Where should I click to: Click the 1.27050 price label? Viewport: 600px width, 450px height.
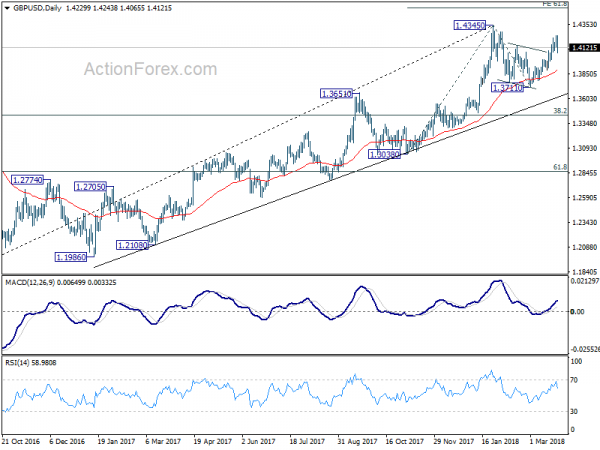coord(90,187)
